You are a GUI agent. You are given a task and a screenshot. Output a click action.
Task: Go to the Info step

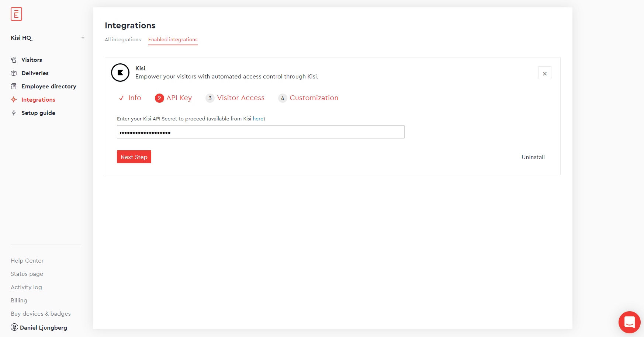click(x=135, y=98)
